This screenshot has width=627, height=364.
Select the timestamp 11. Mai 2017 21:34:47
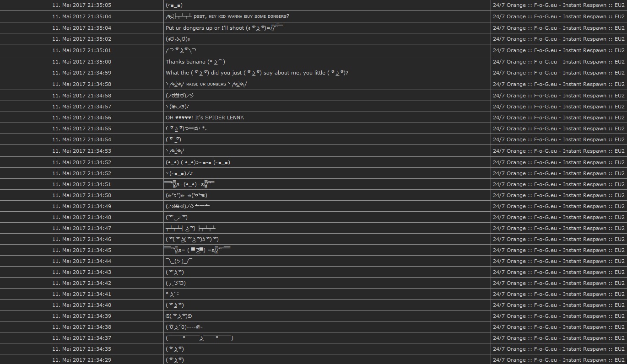81,228
